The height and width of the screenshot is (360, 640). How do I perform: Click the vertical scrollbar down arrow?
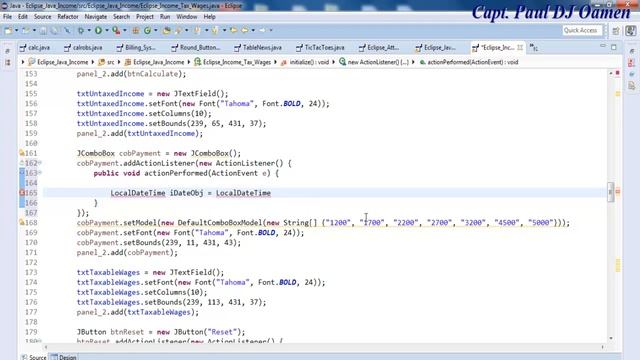[x=611, y=338]
